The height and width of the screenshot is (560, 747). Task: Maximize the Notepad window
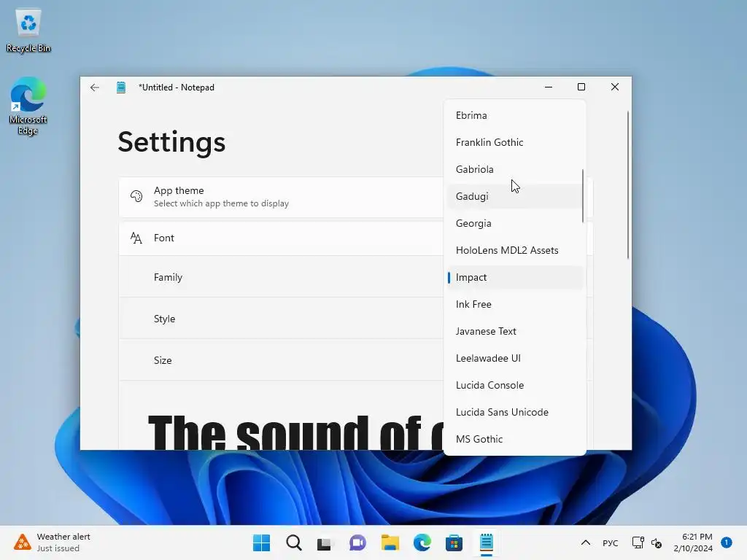tap(581, 87)
